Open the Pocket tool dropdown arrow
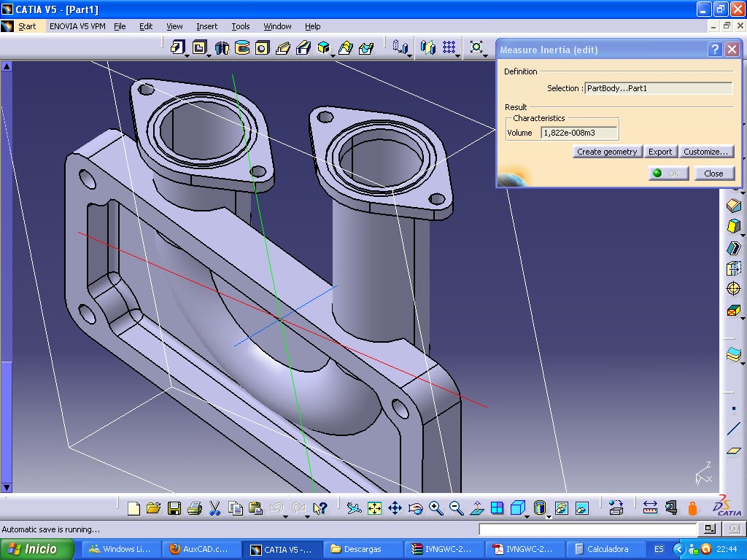 pyautogui.click(x=209, y=55)
